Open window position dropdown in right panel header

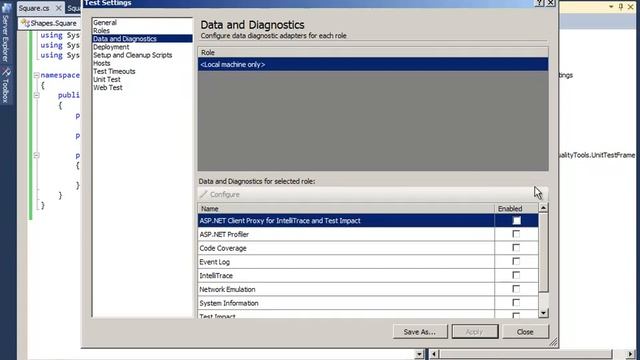(x=611, y=7)
